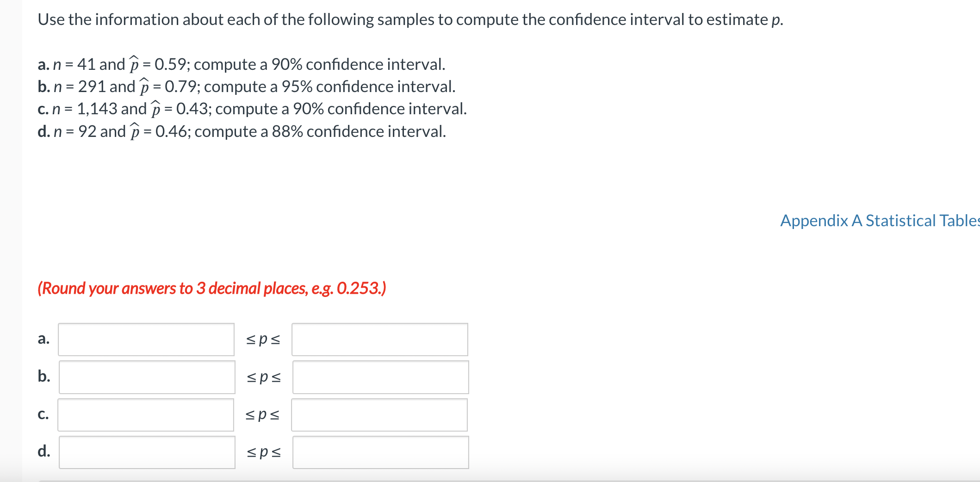Click the rounding instruction in red text

point(212,288)
